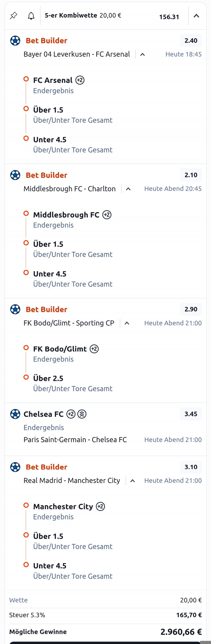Click the Real Madrid Bet Builder title
211x644 pixels.
point(47,467)
